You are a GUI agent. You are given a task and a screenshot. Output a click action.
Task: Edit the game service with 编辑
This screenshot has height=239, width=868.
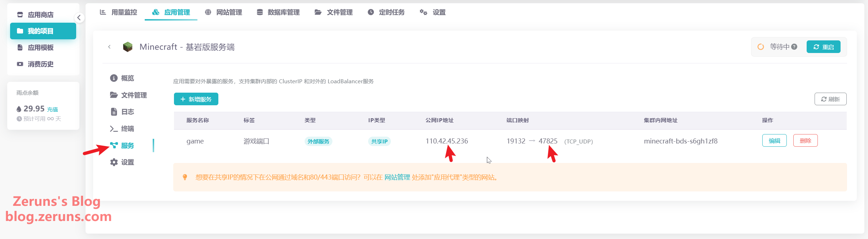click(774, 141)
